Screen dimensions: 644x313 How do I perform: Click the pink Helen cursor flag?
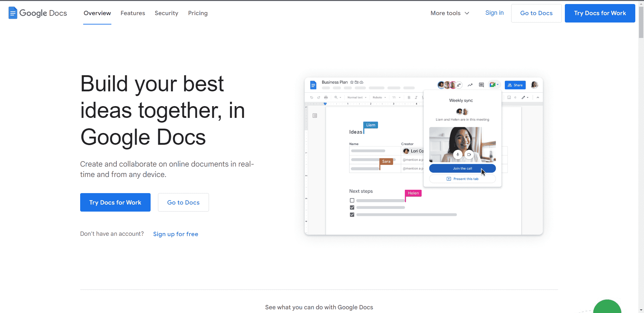coord(413,193)
